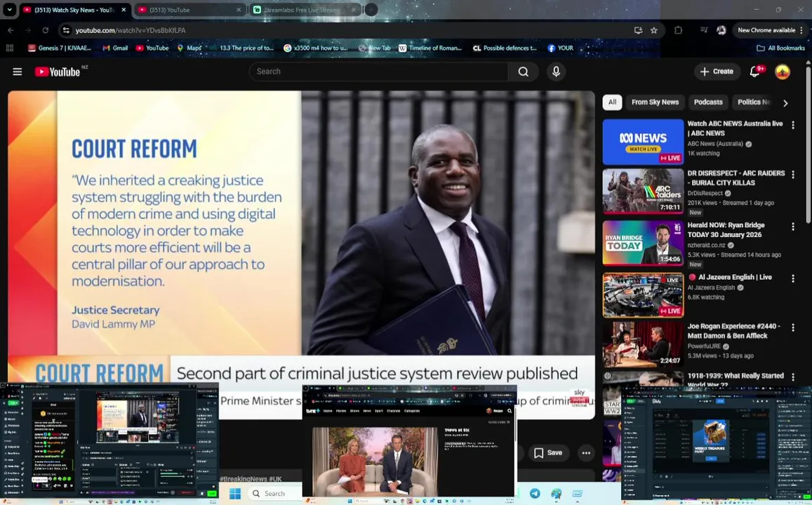Viewport: 812px width, 505px height.
Task: Click the YouTube search input field
Action: point(378,72)
